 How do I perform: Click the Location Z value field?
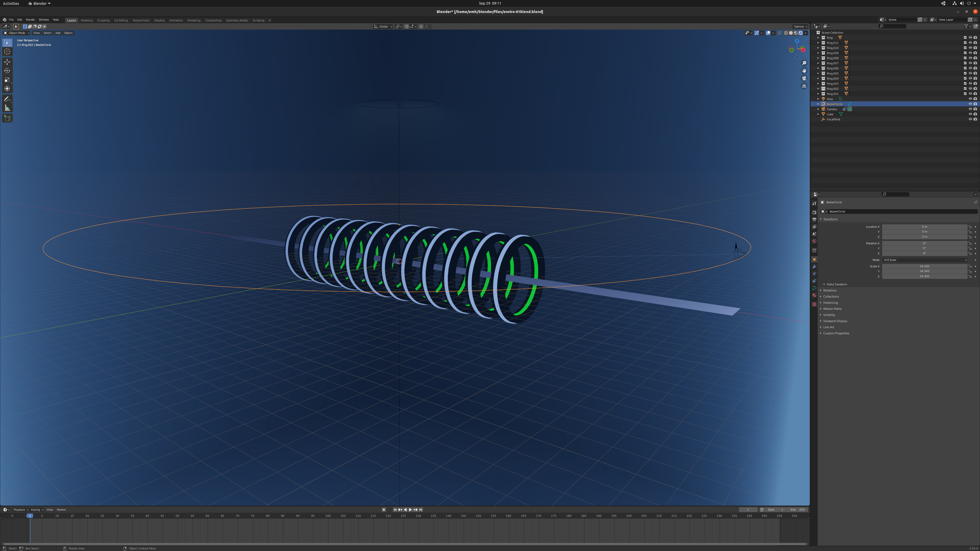[x=924, y=236]
